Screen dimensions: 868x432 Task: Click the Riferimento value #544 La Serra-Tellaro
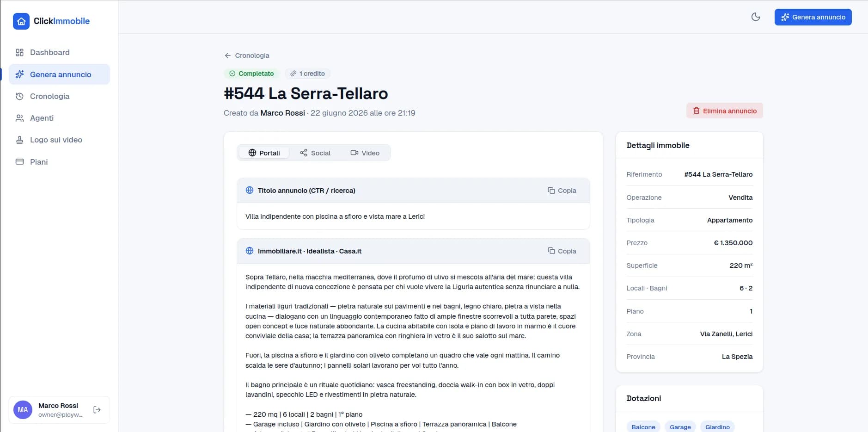[x=718, y=174]
